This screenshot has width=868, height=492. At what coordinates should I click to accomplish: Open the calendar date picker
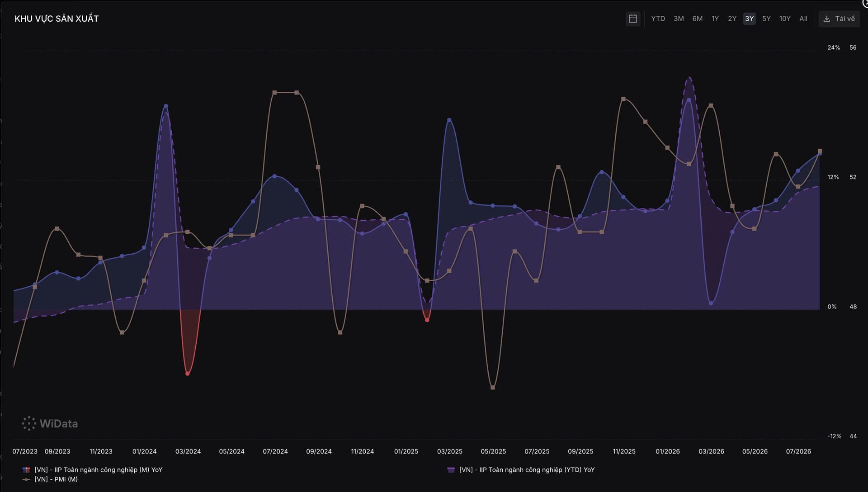[x=633, y=19]
